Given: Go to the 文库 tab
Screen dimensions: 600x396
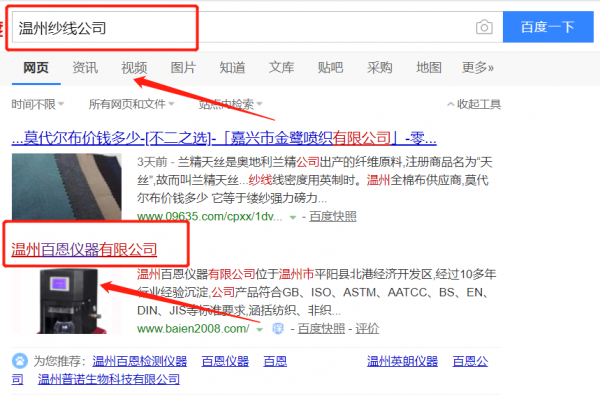Looking at the screenshot, I should point(281,68).
